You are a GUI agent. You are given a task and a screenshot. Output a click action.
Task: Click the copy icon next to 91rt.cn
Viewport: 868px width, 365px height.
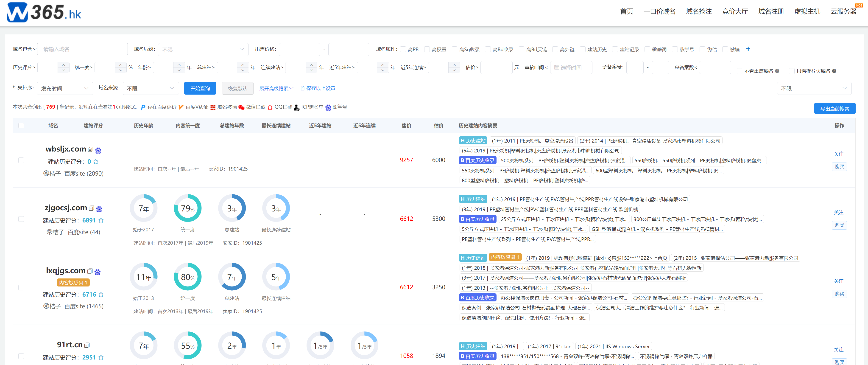[x=87, y=345]
